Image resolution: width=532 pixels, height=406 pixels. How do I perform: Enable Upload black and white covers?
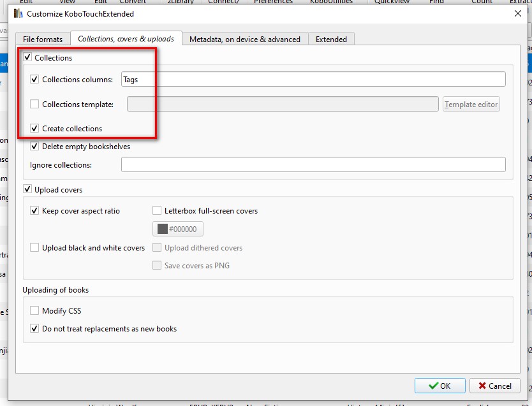click(x=34, y=248)
